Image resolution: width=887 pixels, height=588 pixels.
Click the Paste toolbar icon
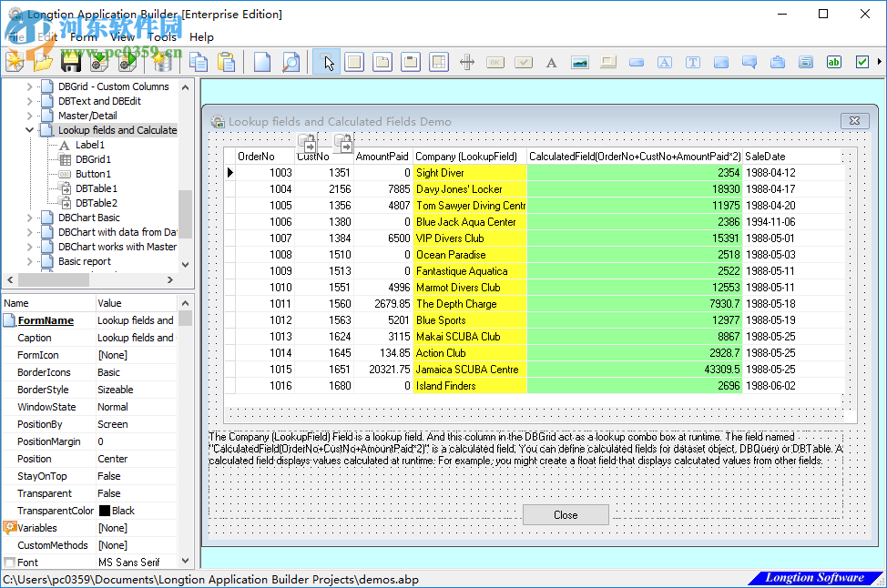coord(228,62)
